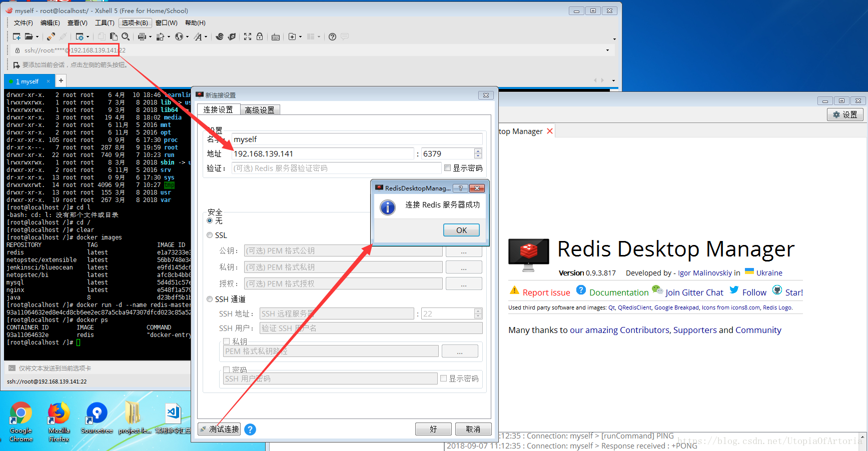
Task: Click the Xftp swirl icon in Xshell
Action: click(220, 36)
